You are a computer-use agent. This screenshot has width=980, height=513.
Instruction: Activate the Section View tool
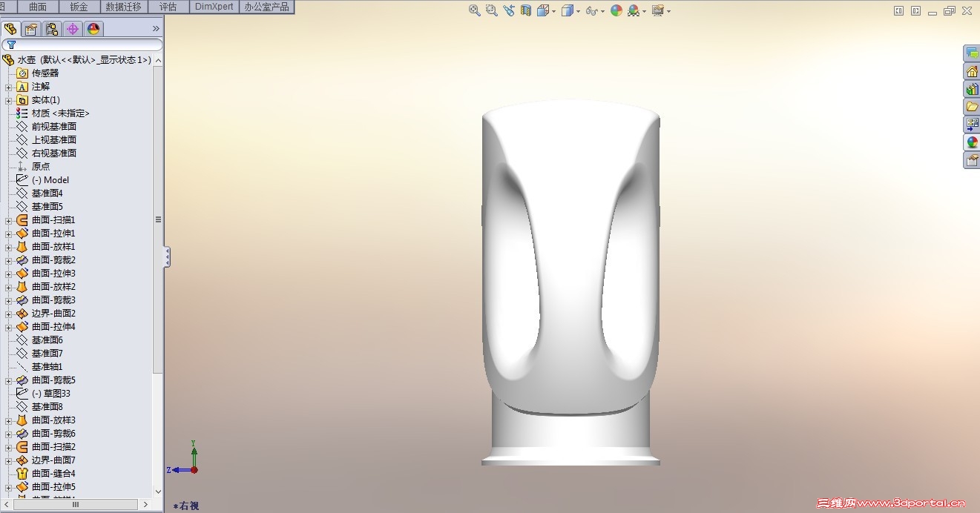(x=526, y=10)
